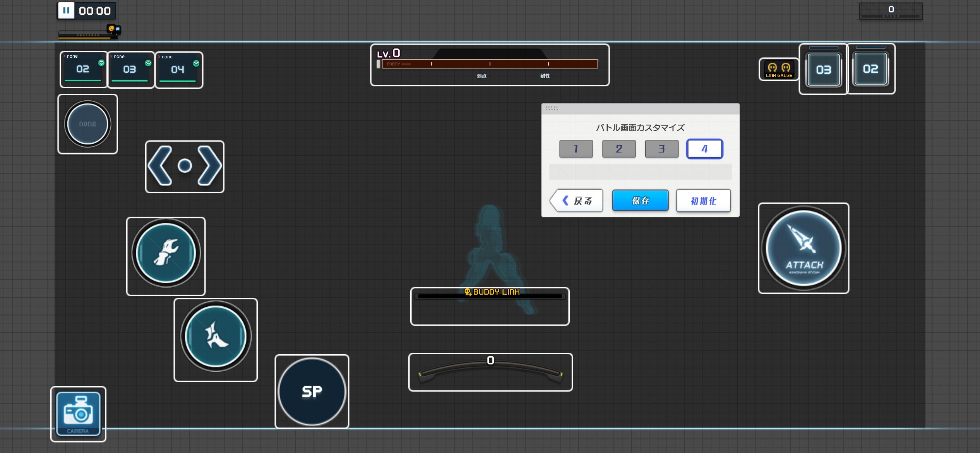Select the score counter at top right
The width and height of the screenshot is (980, 453).
pos(891,11)
